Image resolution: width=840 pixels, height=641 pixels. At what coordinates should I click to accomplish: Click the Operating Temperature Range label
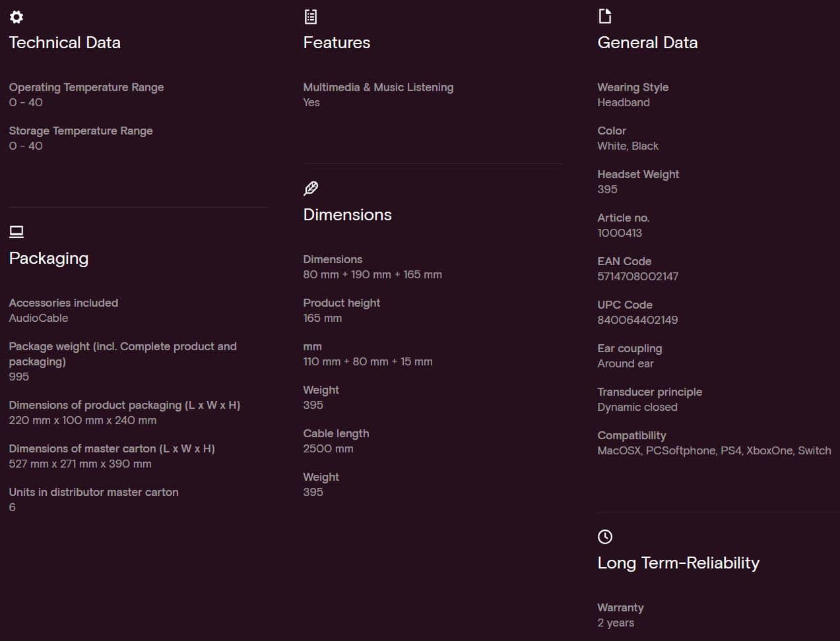click(86, 87)
